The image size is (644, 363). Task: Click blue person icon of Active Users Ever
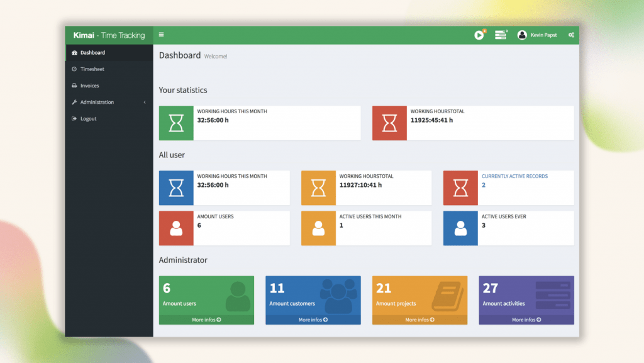[x=460, y=228]
